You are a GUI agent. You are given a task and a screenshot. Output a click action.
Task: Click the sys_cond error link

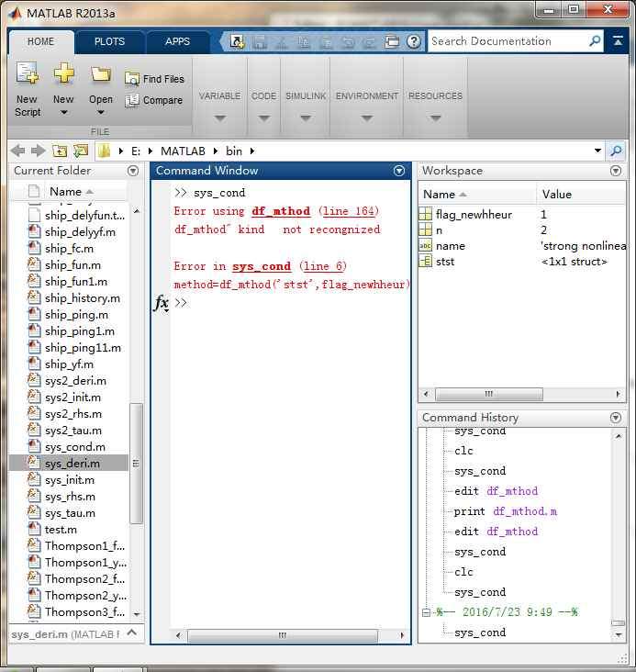click(262, 266)
